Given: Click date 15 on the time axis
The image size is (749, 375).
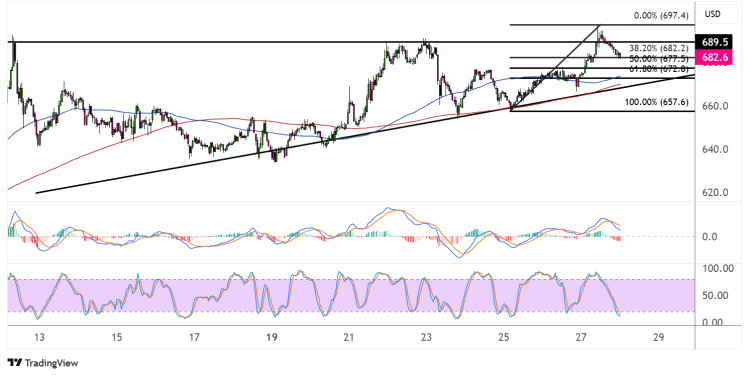Looking at the screenshot, I should click(117, 337).
